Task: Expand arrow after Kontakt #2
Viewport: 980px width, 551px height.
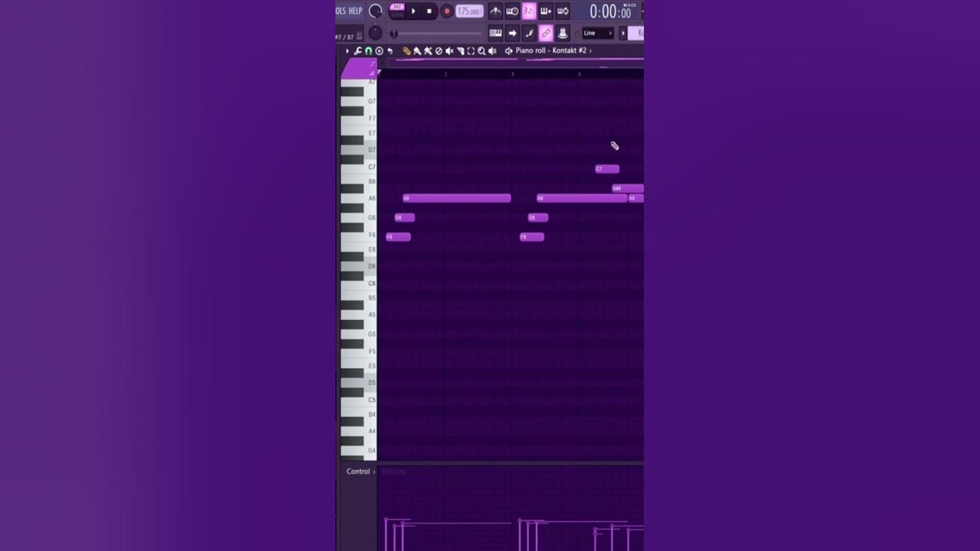Action: (590, 51)
